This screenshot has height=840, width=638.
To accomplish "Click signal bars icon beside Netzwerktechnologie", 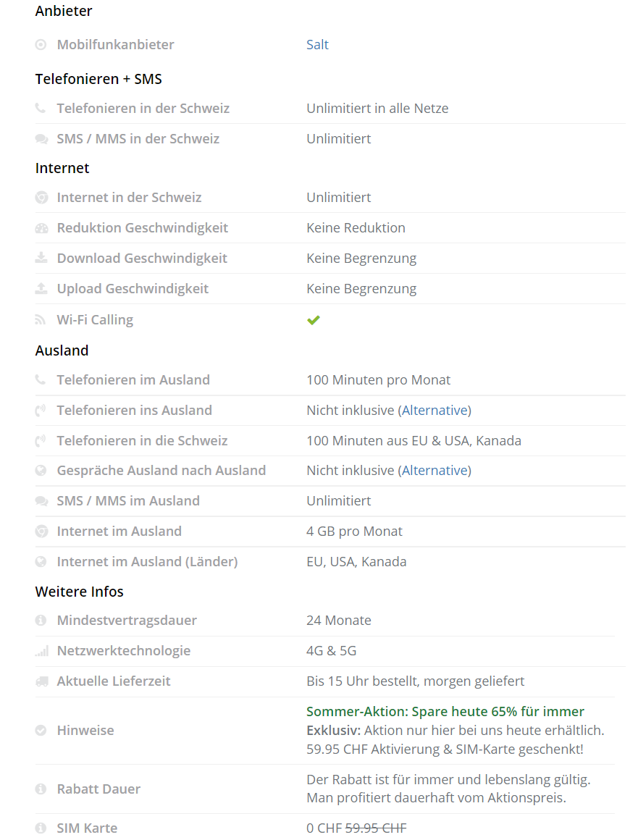I will [x=41, y=651].
